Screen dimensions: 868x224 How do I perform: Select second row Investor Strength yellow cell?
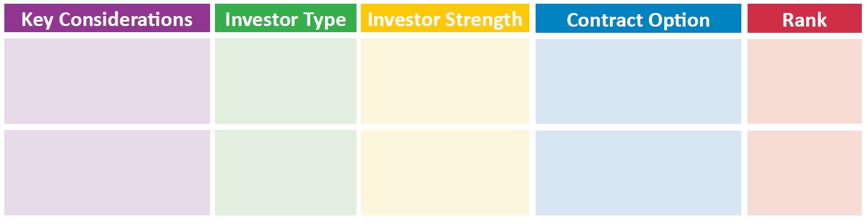(445, 173)
